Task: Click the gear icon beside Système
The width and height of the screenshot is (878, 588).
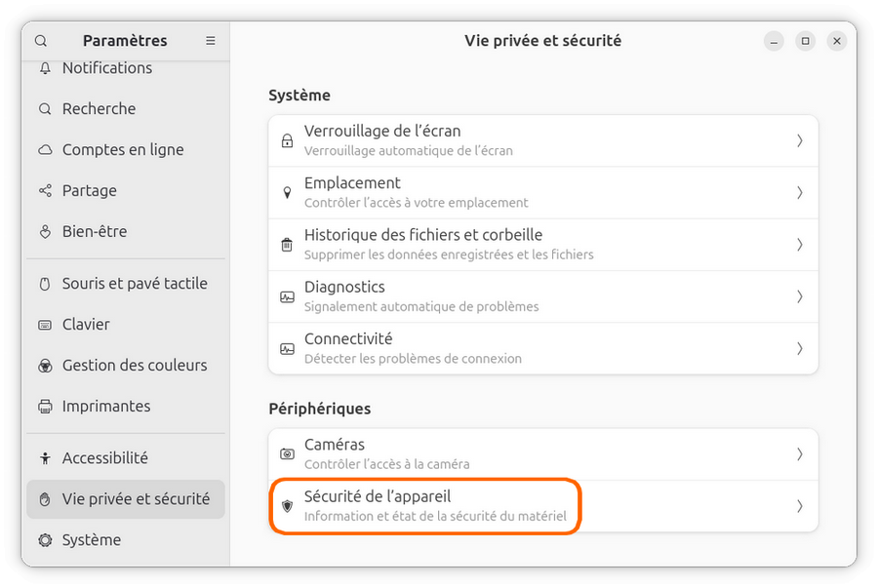Action: [45, 540]
